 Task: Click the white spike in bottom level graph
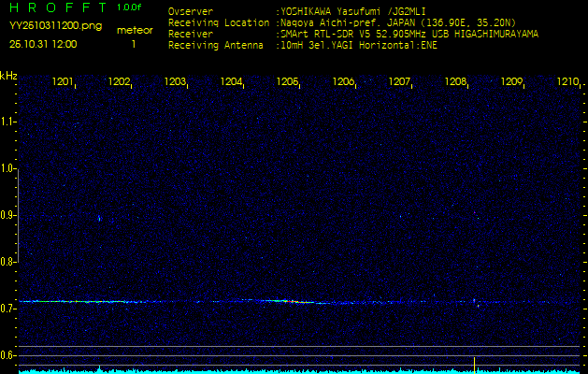[474, 363]
